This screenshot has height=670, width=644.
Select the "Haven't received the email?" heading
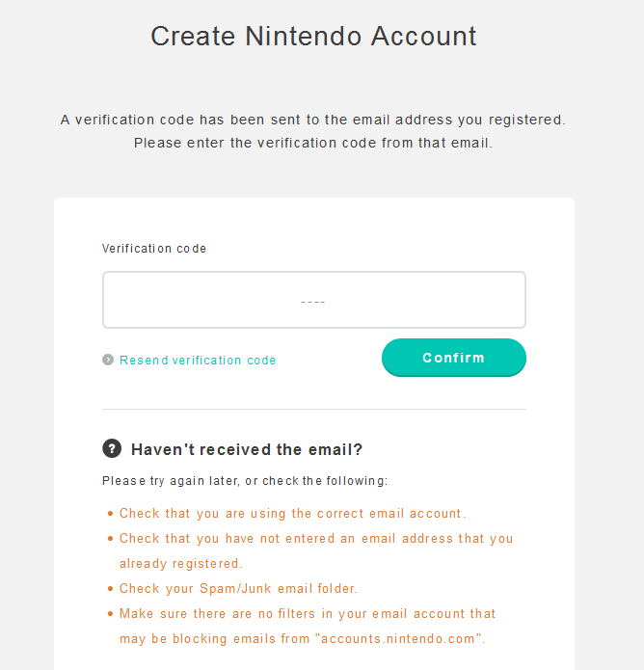click(x=247, y=449)
